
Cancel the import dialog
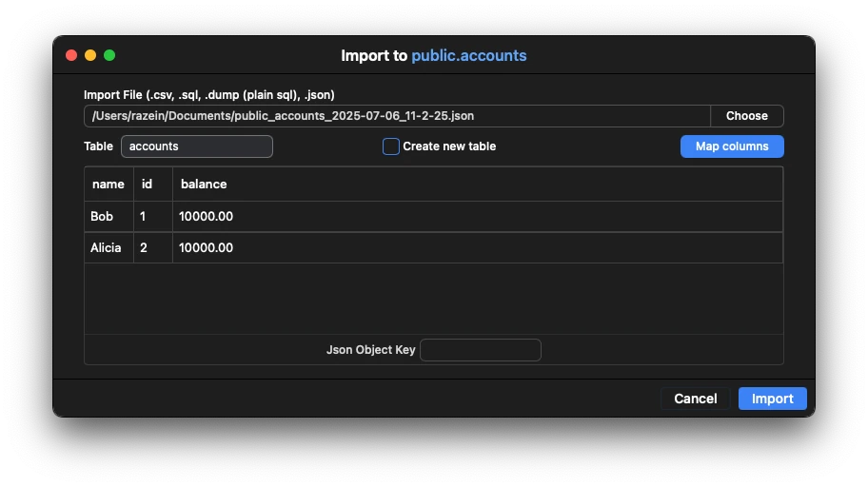pos(696,399)
